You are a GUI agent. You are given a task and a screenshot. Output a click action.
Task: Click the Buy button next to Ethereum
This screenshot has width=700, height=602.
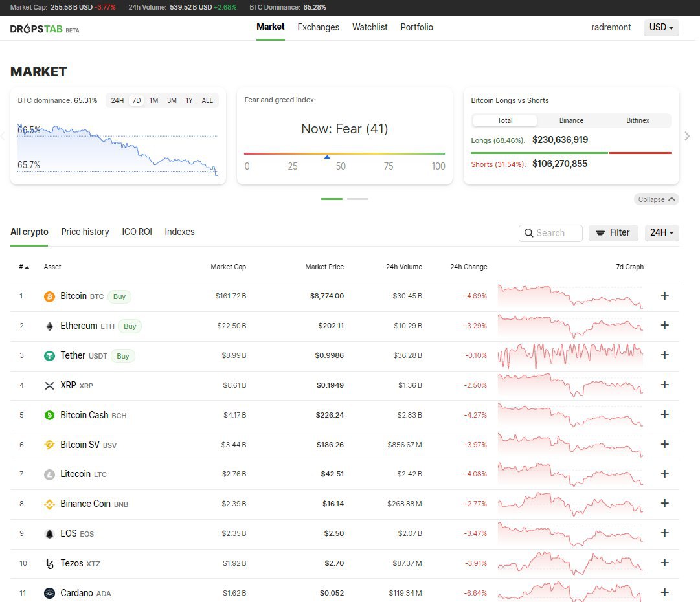point(130,326)
